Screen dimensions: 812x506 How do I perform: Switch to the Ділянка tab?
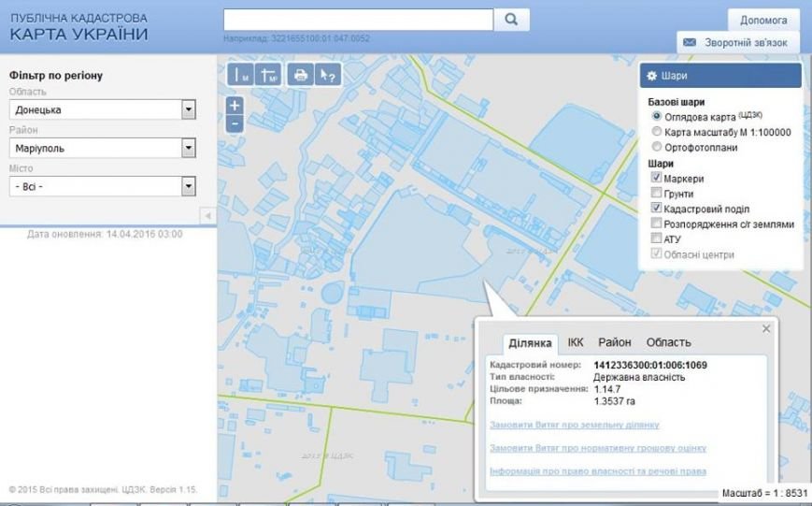click(530, 343)
